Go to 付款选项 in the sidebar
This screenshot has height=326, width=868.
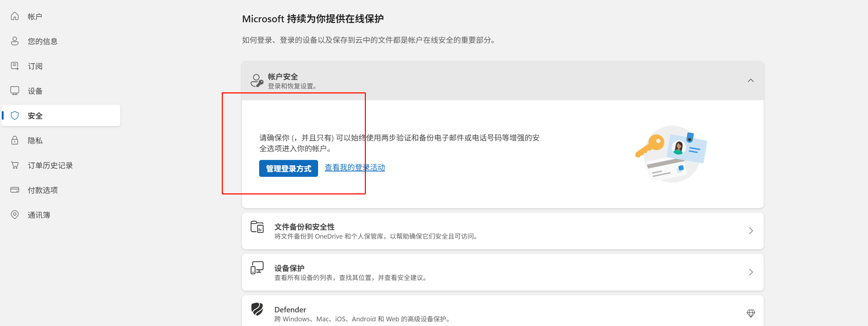pos(61,190)
